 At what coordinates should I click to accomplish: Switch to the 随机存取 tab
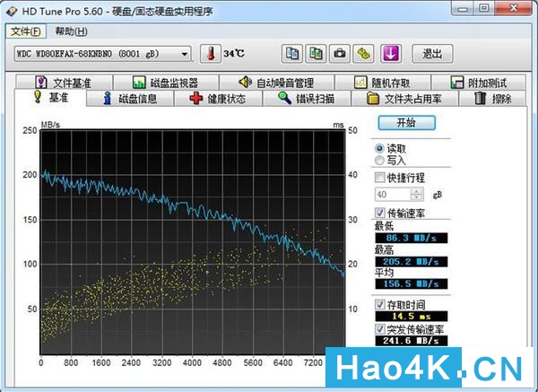click(383, 83)
